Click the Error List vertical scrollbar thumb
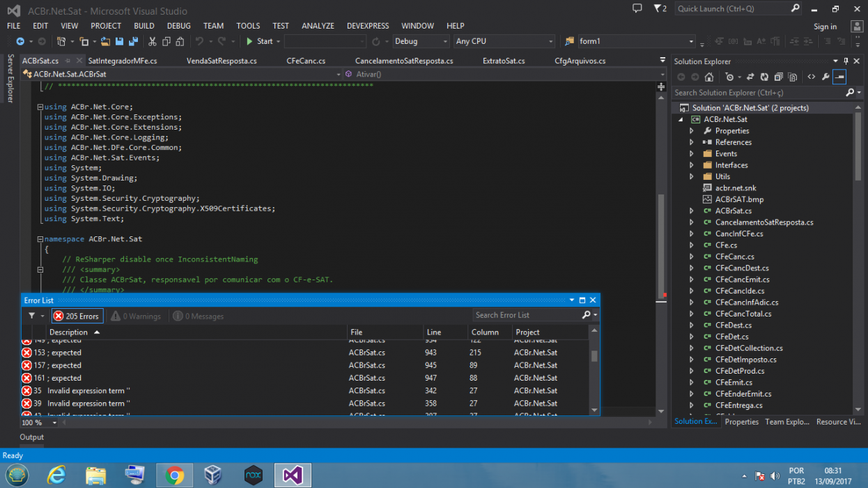Screen dimensions: 868x488 click(x=594, y=356)
